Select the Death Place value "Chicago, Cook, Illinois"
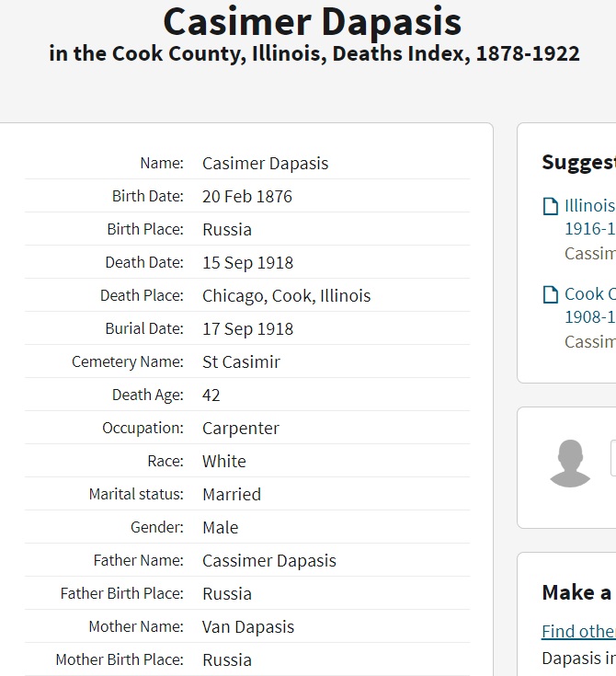This screenshot has height=676, width=616. (x=287, y=296)
